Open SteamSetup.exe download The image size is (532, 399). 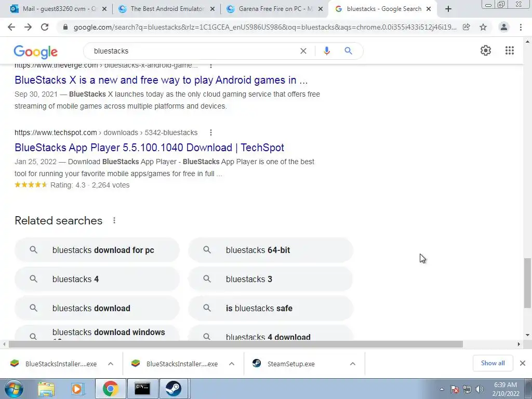click(x=285, y=364)
